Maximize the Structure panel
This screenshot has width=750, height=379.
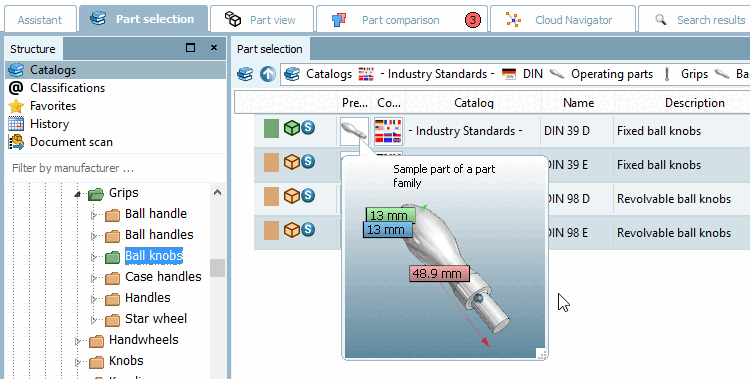(190, 47)
